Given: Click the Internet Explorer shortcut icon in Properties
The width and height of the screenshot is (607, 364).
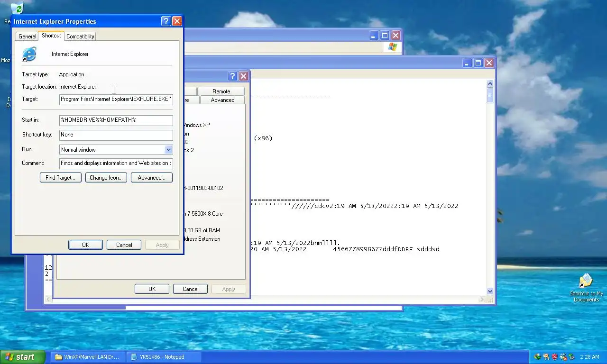Looking at the screenshot, I should coord(29,55).
